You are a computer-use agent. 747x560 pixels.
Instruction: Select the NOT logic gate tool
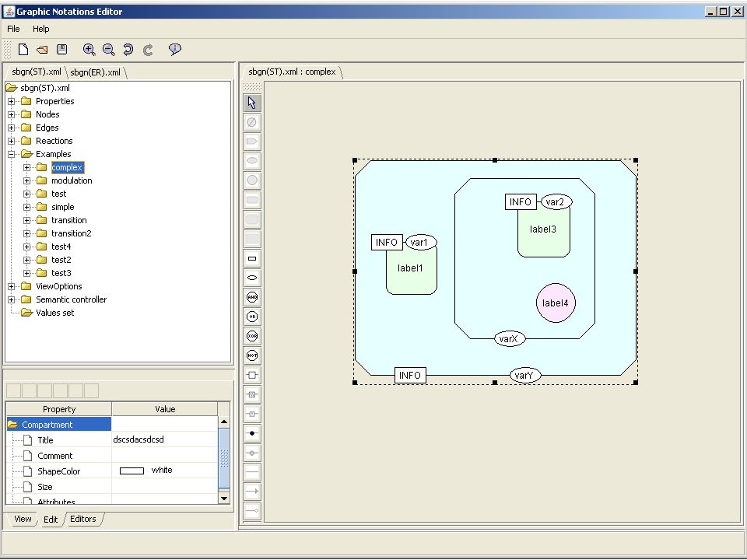coord(252,355)
